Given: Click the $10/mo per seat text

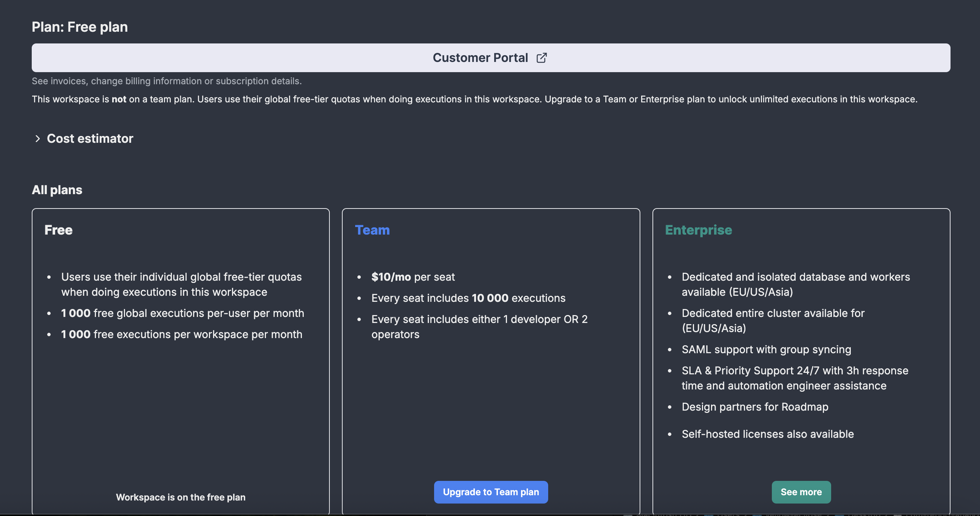Looking at the screenshot, I should click(413, 277).
